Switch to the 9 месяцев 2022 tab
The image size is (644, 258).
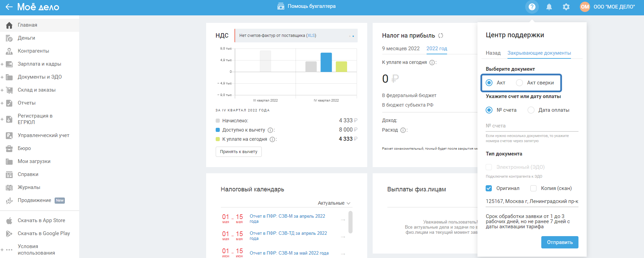401,49
